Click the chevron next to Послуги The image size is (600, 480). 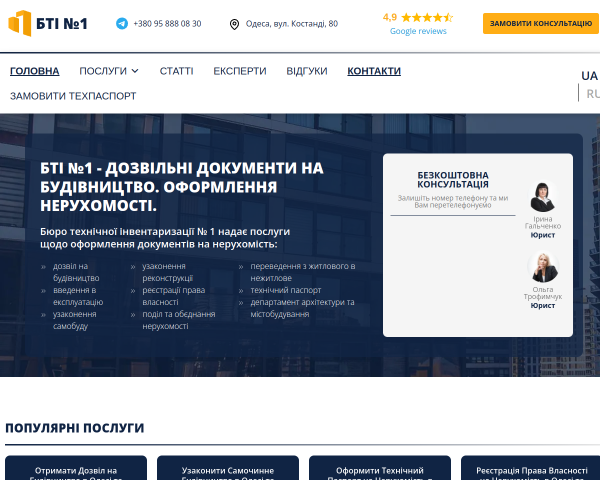click(x=135, y=71)
